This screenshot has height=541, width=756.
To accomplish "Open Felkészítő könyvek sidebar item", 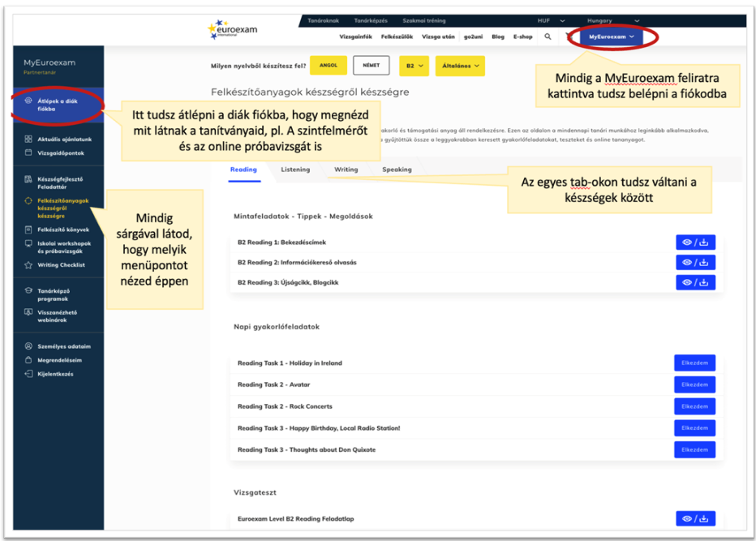I will [63, 230].
